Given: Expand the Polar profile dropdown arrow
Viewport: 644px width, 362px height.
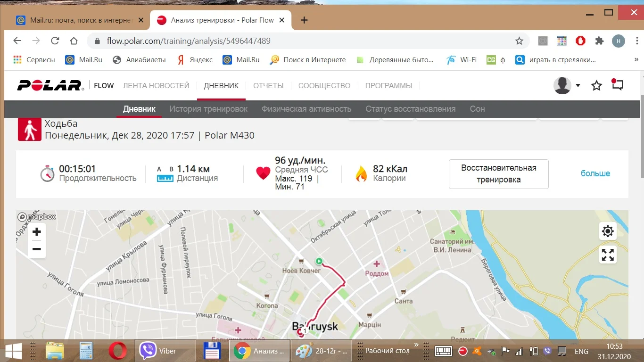Looking at the screenshot, I should pyautogui.click(x=578, y=85).
